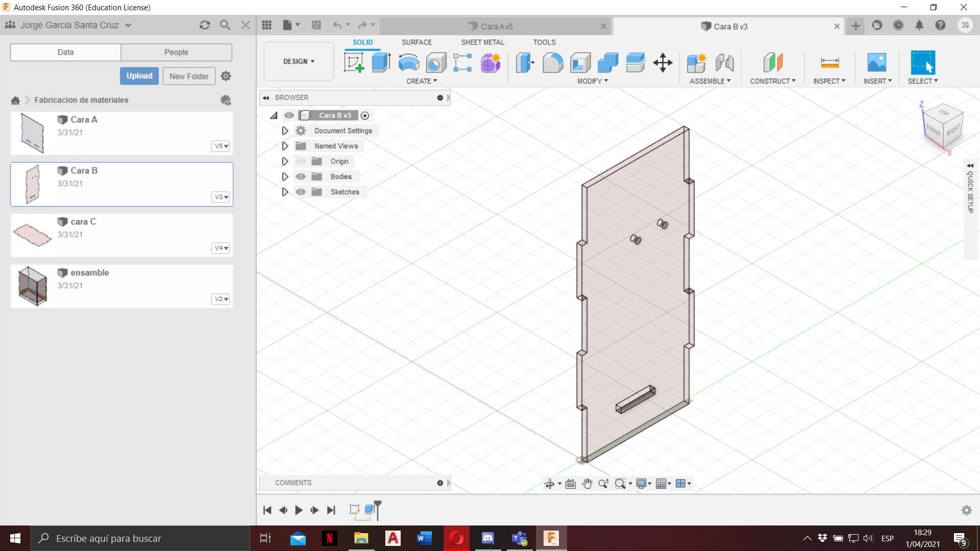The width and height of the screenshot is (980, 551).
Task: Click the Upload button
Action: click(x=139, y=76)
